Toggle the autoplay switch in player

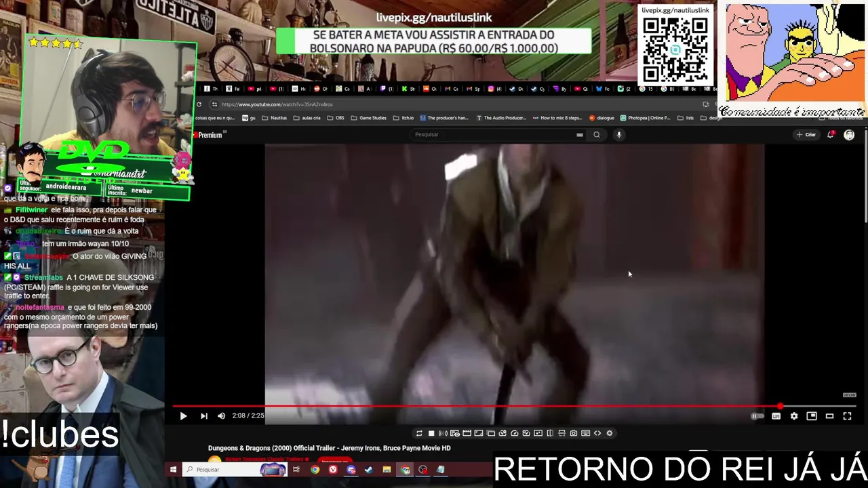(x=757, y=416)
